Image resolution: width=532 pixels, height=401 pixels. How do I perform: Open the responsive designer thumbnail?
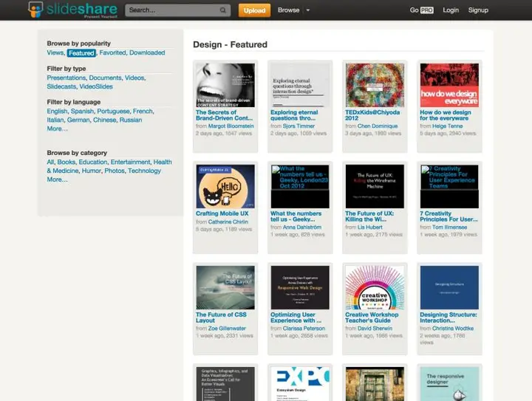[449, 384]
